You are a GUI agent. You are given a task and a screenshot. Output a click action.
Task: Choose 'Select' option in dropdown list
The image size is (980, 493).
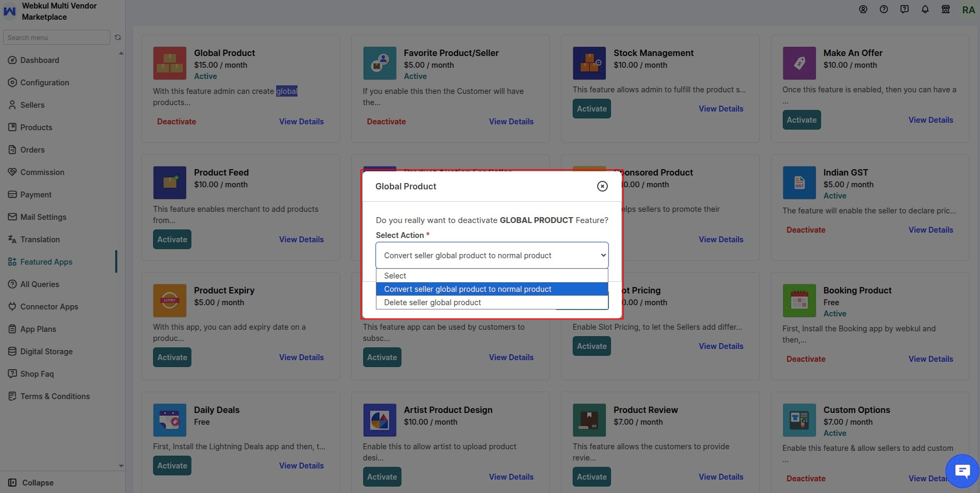coord(492,276)
